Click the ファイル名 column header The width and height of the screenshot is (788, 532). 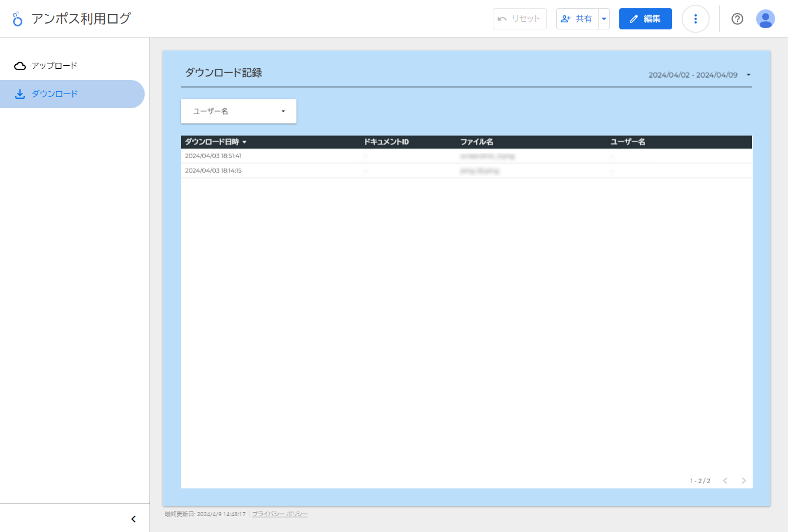[x=477, y=142]
